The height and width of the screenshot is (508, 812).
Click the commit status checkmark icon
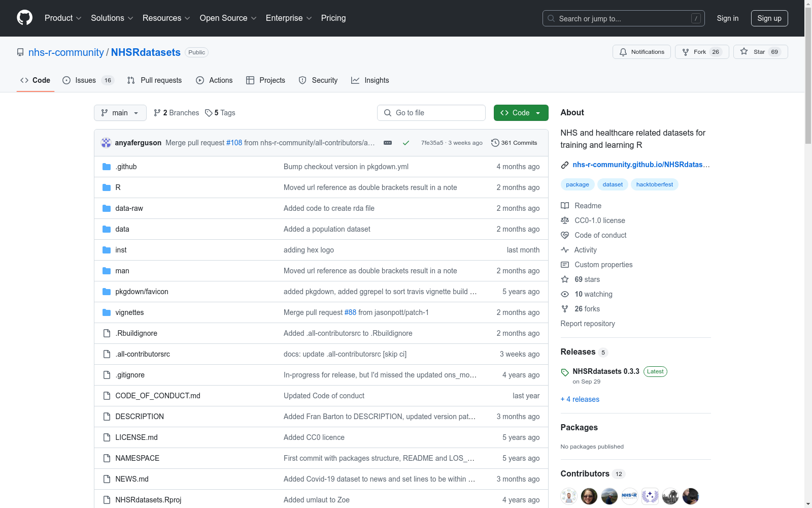pyautogui.click(x=406, y=143)
